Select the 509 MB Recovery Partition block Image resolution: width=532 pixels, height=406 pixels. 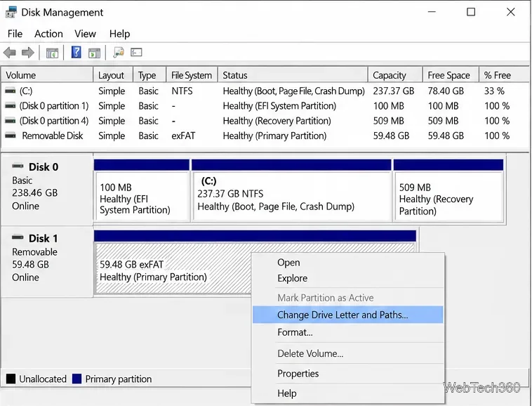pyautogui.click(x=448, y=190)
